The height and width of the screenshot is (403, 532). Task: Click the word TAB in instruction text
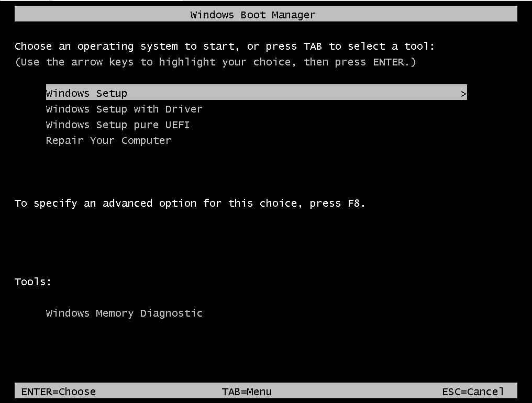313,46
